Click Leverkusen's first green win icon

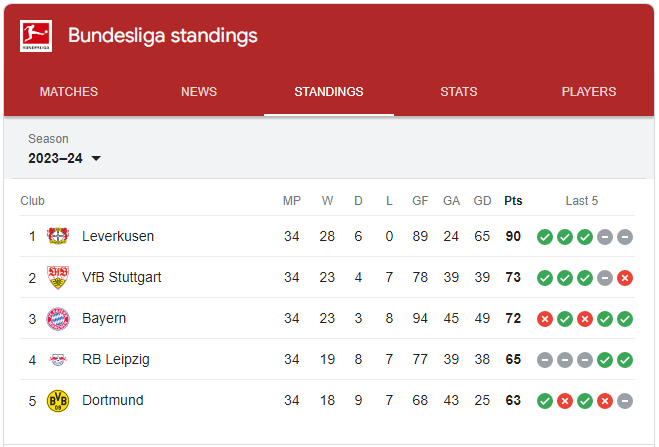pyautogui.click(x=545, y=237)
